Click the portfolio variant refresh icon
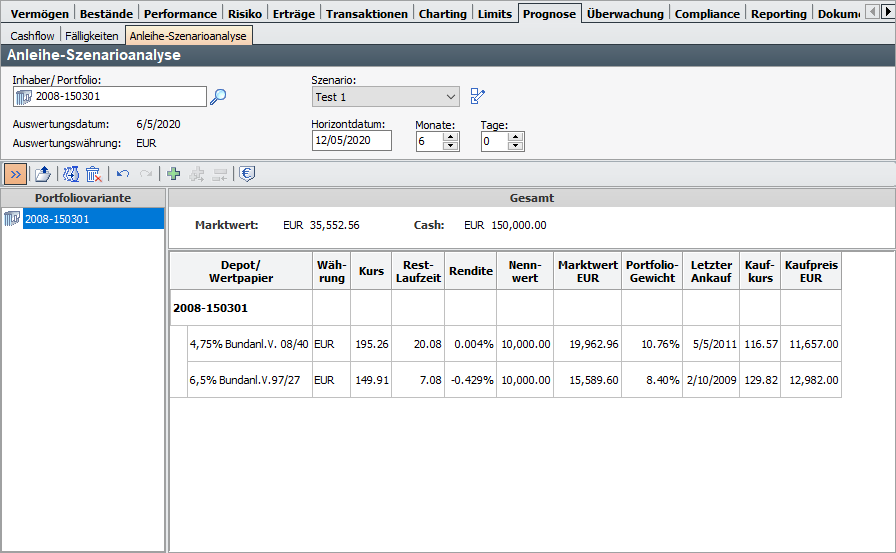Screen dimensions: 896x553 71,174
